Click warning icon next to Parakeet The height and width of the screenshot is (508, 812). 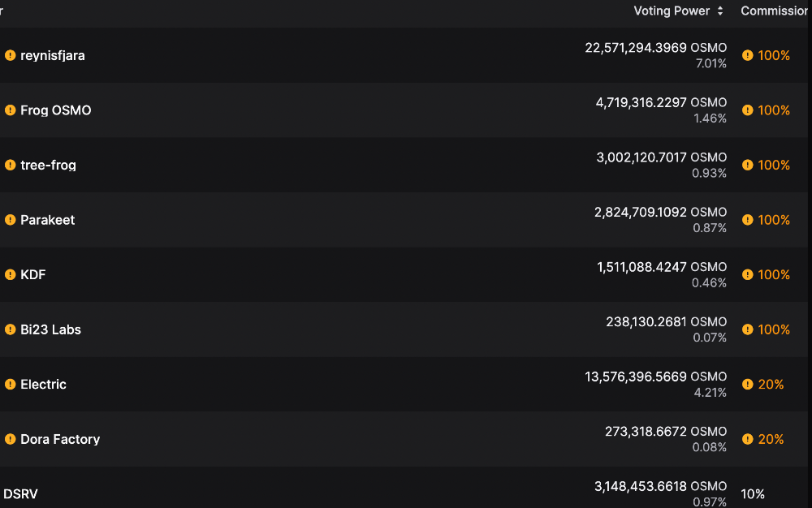tap(10, 220)
